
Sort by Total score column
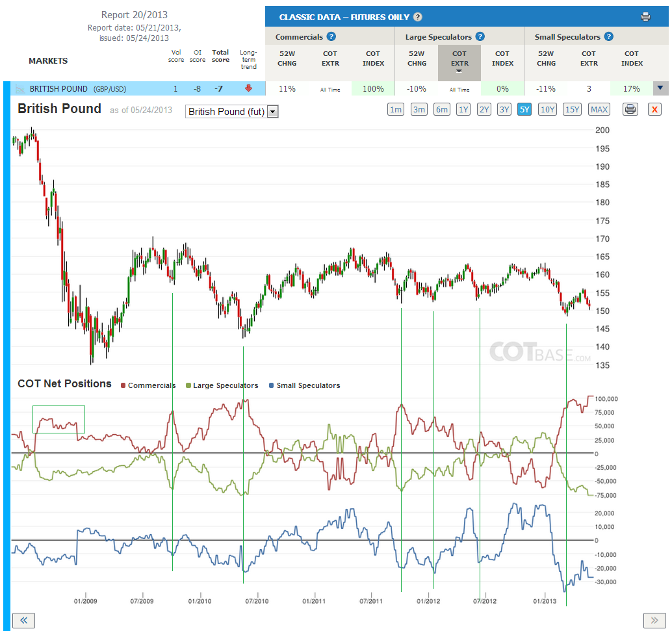(220, 56)
